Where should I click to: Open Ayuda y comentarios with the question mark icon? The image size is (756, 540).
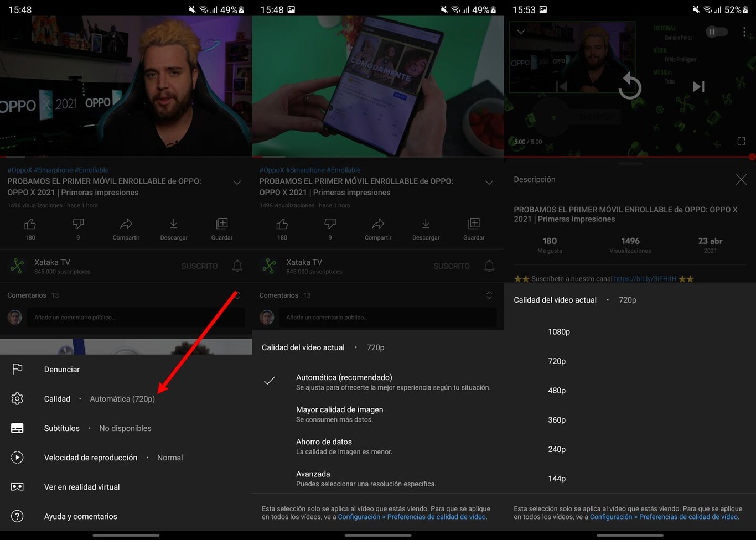(17, 516)
